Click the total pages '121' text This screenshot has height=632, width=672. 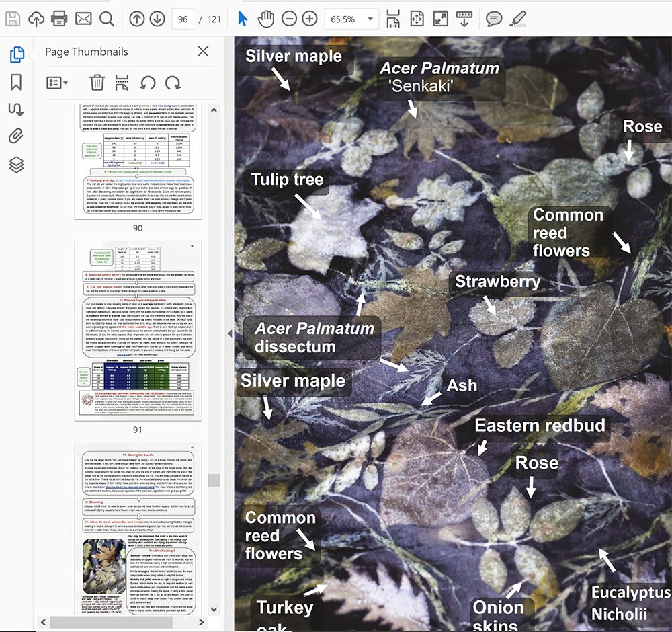coord(214,19)
